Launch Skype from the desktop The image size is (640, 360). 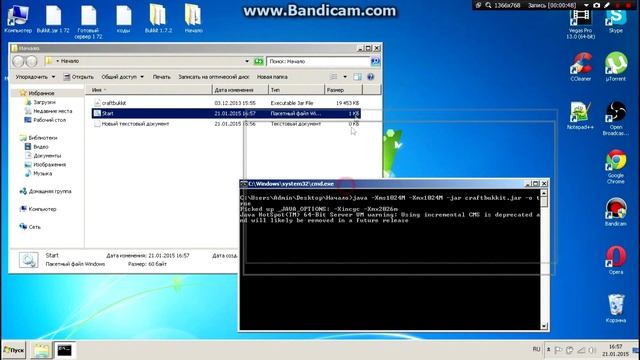click(616, 21)
